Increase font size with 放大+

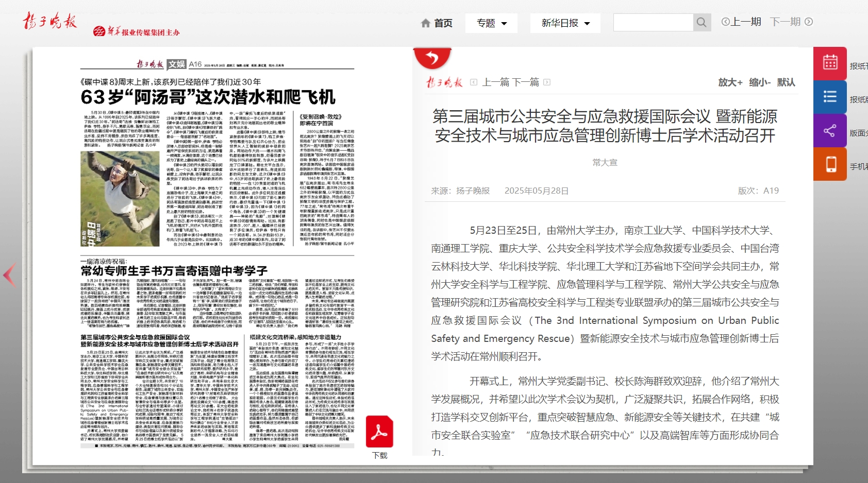point(730,82)
